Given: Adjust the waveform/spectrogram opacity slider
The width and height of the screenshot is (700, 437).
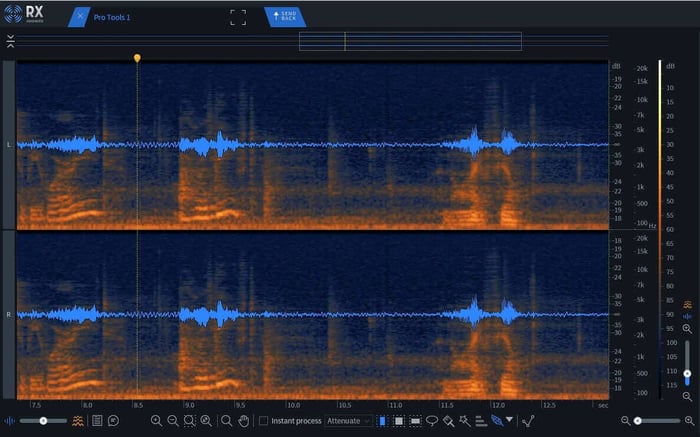Looking at the screenshot, I should tap(43, 420).
